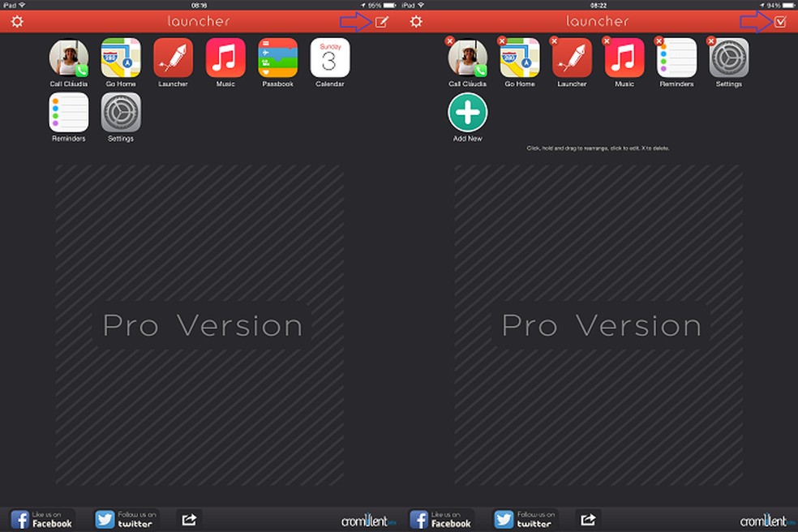Image resolution: width=798 pixels, height=532 pixels.
Task: Open the Reminders launcher icon
Action: (x=68, y=112)
